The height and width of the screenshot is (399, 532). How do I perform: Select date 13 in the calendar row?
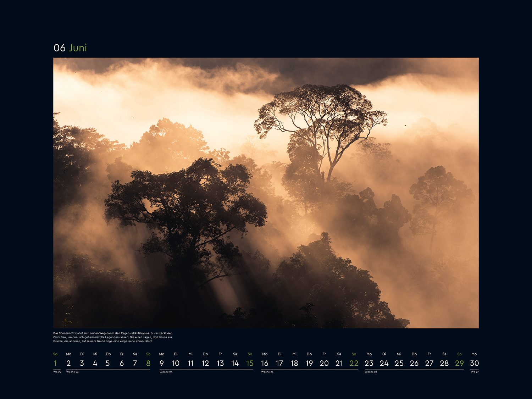[x=220, y=363]
